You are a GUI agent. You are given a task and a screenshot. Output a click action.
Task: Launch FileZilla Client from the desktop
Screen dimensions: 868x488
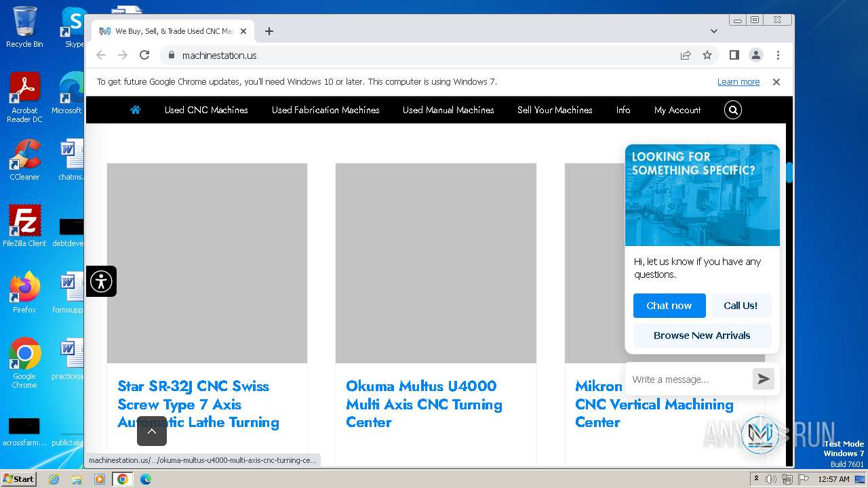pos(24,226)
